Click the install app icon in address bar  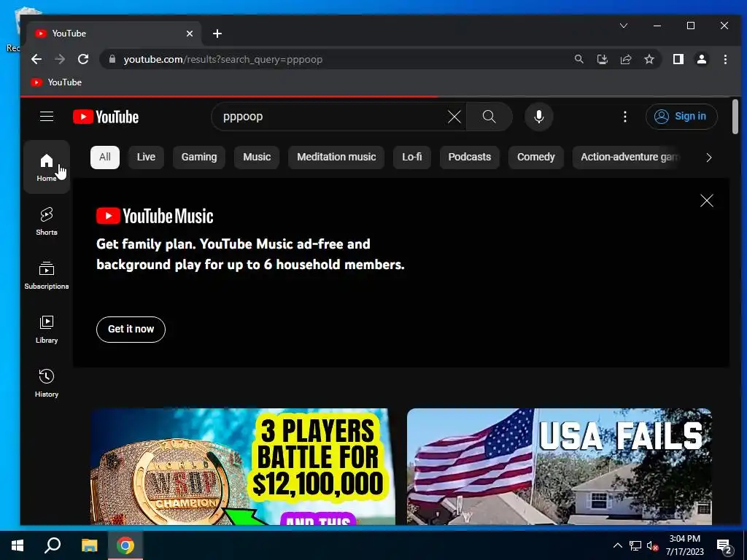coord(602,59)
